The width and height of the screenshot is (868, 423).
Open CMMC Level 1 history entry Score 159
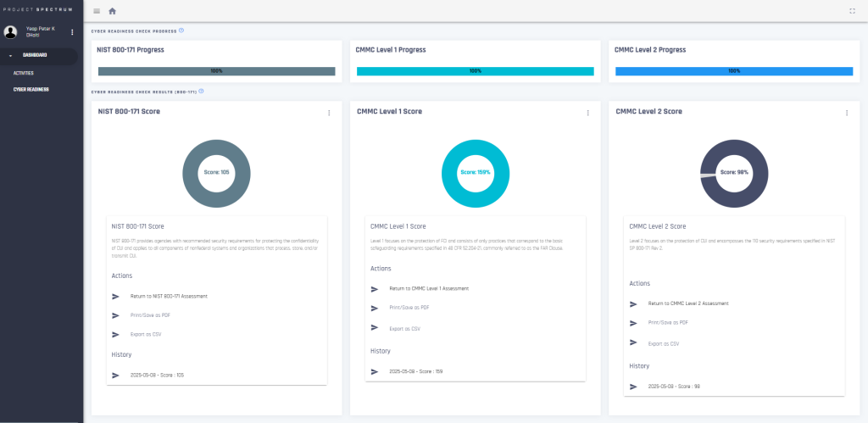(x=416, y=370)
